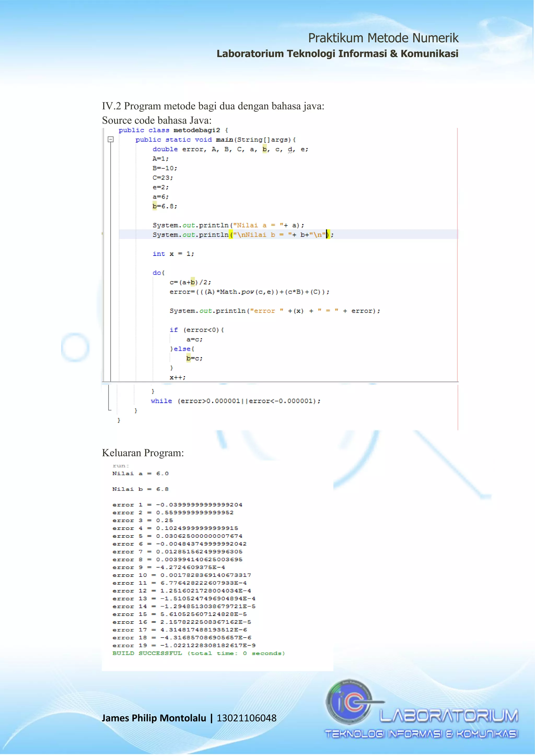Image resolution: width=535 pixels, height=756 pixels.
Task: Click output line 'error 1'
Action: coord(177,505)
